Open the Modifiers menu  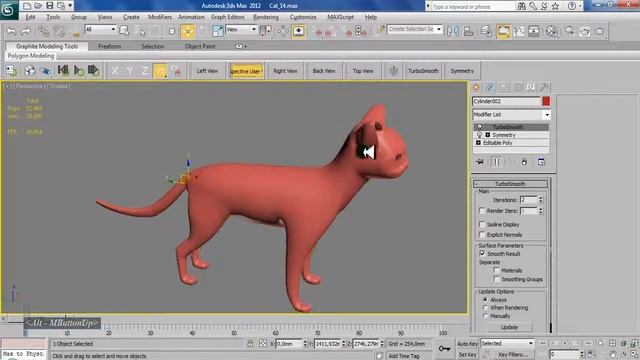[x=160, y=17]
